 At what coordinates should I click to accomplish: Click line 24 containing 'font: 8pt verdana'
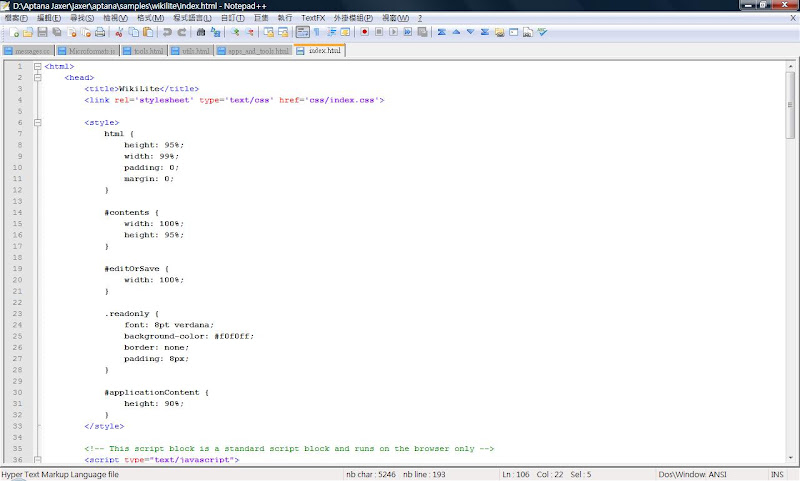pyautogui.click(x=168, y=325)
